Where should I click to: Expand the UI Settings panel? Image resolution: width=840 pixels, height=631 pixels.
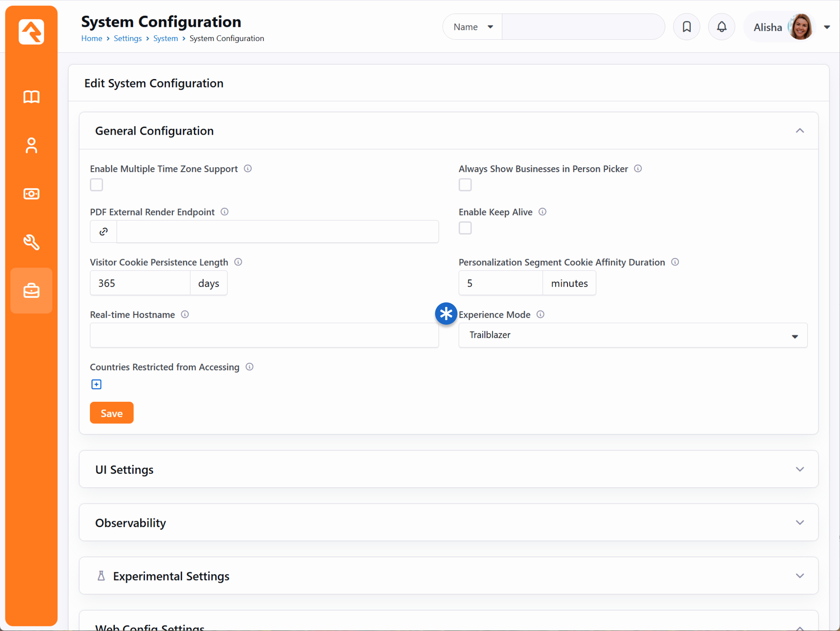448,469
